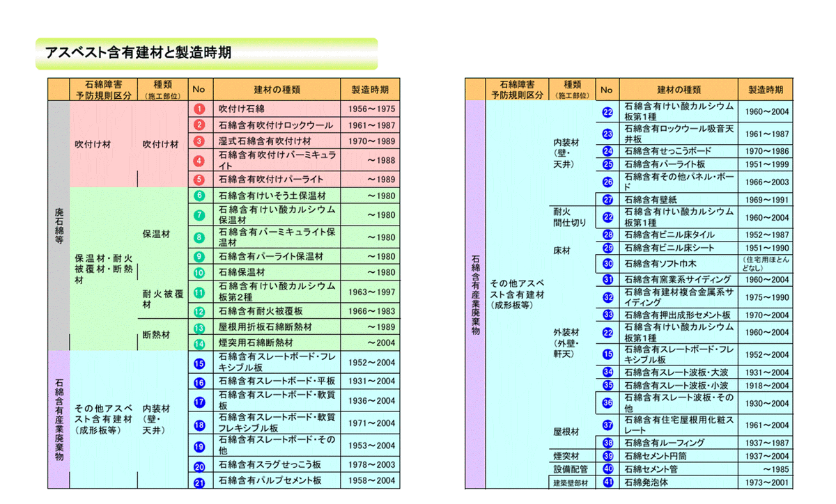Click the blue circle numbered 21
The width and height of the screenshot is (836, 504).
tap(199, 481)
